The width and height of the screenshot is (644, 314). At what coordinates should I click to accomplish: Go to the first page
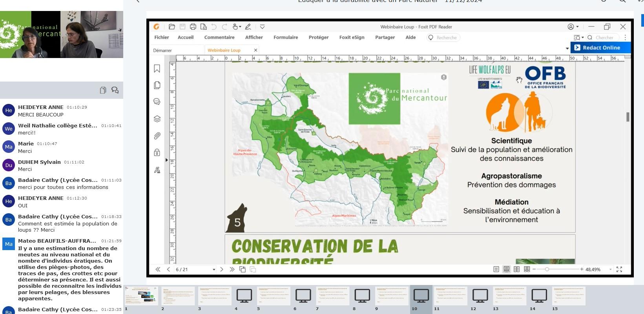pos(158,269)
